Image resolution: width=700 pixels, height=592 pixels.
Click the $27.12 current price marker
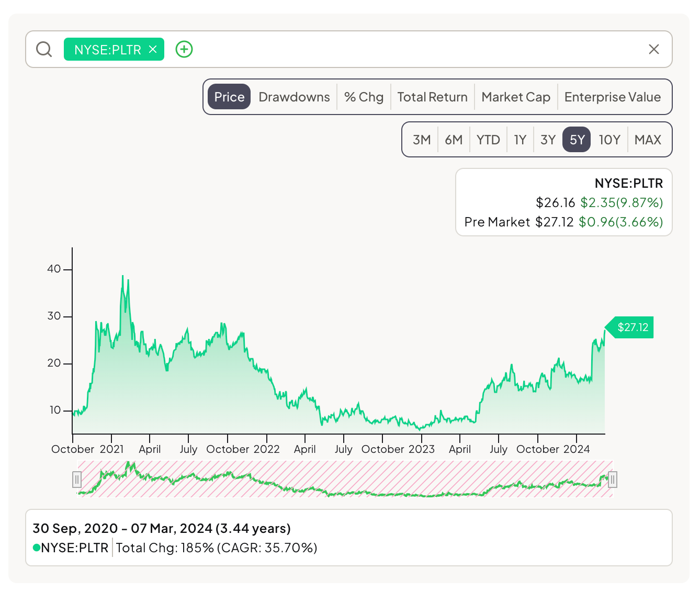[x=629, y=327]
